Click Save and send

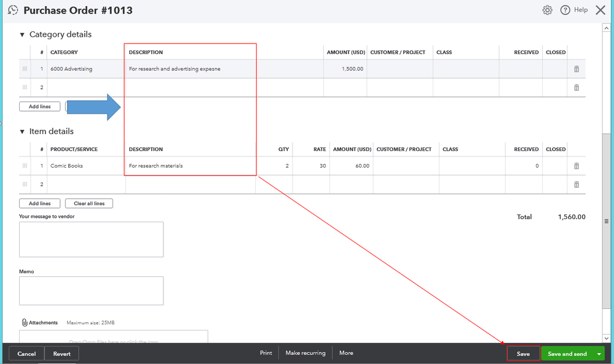pyautogui.click(x=567, y=354)
